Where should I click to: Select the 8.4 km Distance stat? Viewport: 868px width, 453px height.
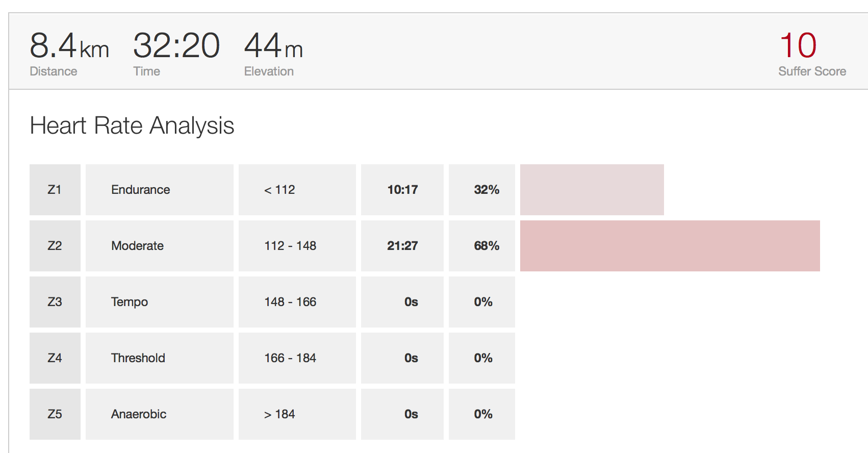69,46
